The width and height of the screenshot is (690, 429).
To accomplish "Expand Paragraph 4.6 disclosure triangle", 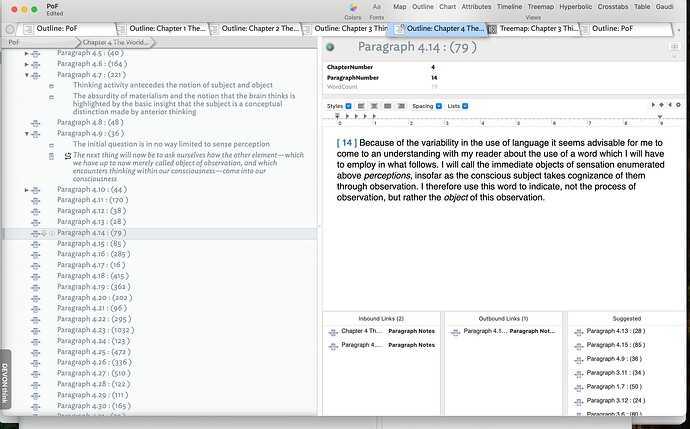I will click(x=26, y=64).
